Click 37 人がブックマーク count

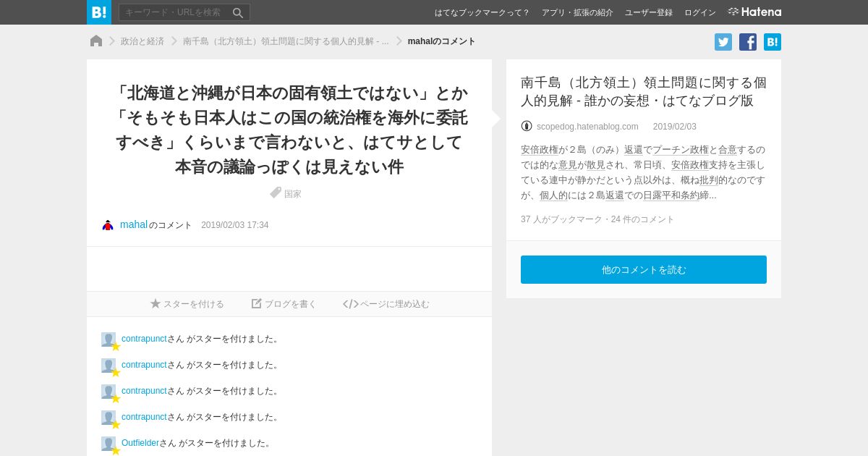click(x=563, y=219)
